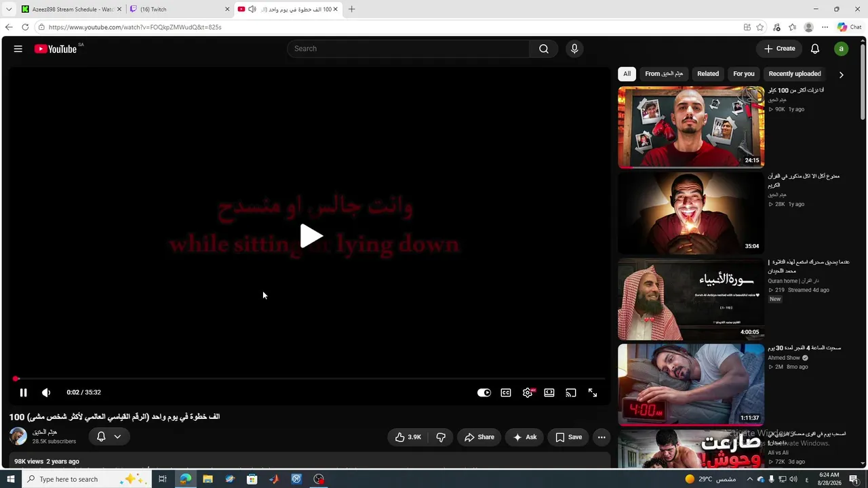Reload the current page
This screenshot has height=488, width=868.
coord(25,27)
